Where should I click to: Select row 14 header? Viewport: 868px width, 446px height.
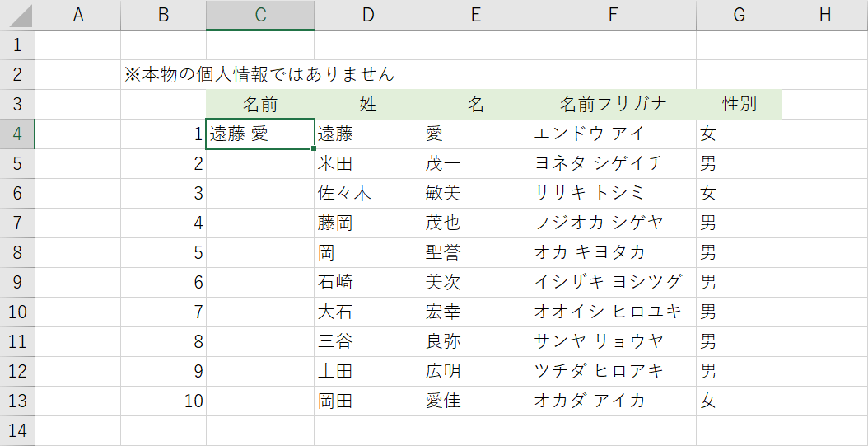17,431
